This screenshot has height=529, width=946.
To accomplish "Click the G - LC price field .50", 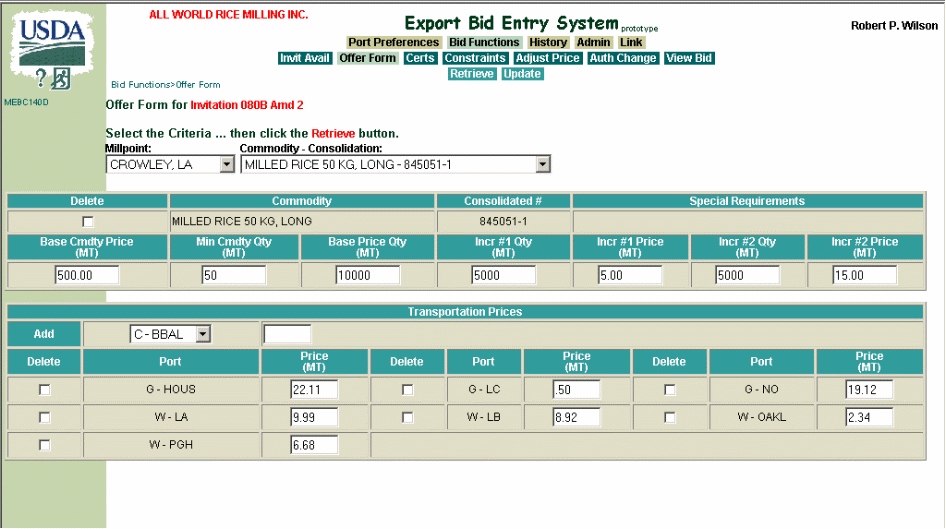I will 577,389.
